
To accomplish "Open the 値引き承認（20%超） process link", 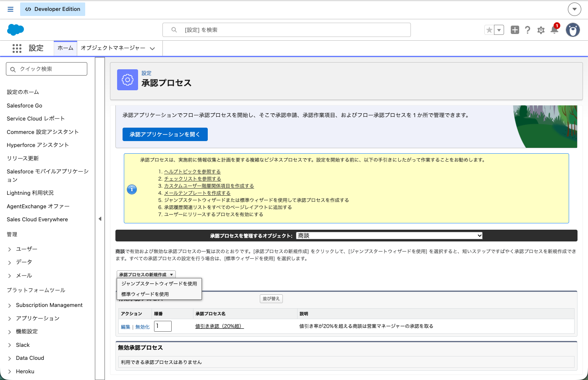I will tap(219, 326).
